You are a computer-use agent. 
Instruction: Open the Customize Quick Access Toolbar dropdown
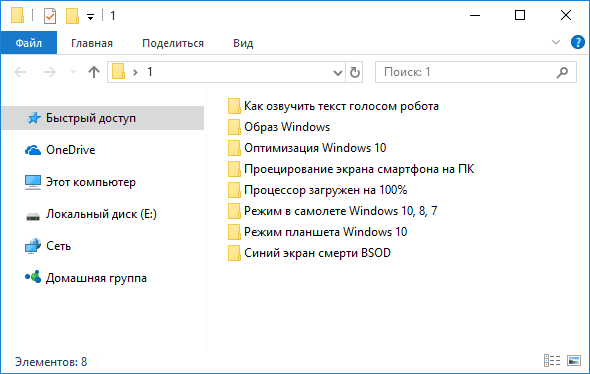pos(90,17)
